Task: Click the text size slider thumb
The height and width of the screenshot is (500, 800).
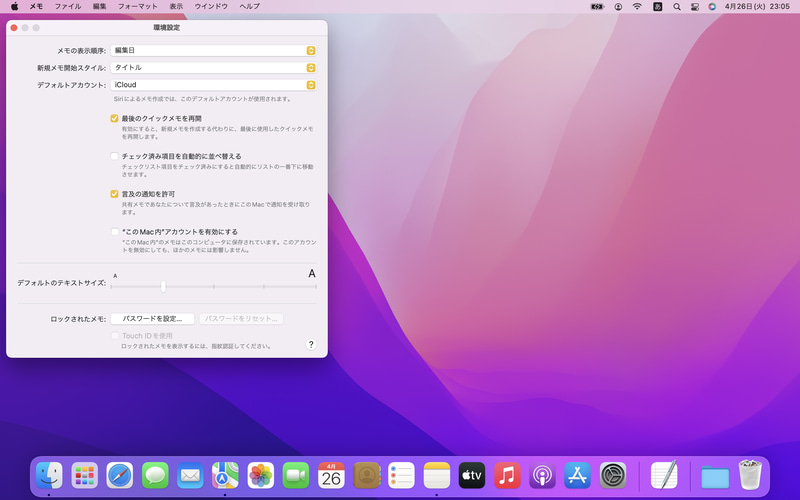Action: (163, 287)
